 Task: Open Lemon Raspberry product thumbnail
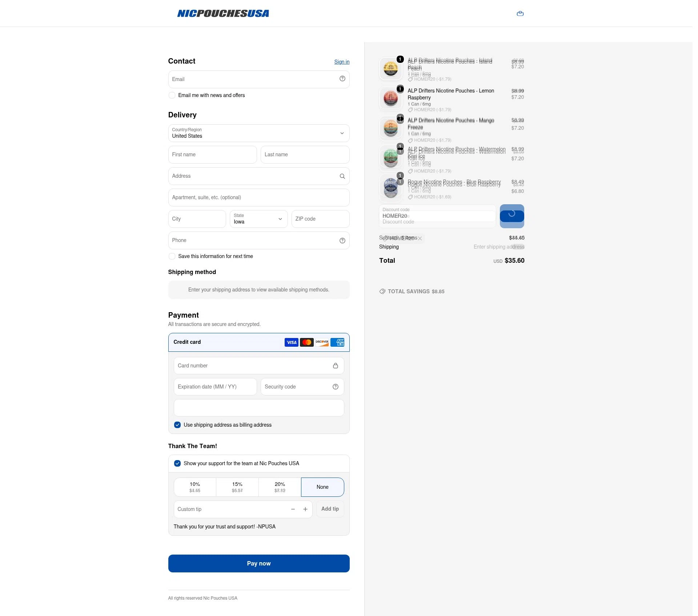(390, 98)
